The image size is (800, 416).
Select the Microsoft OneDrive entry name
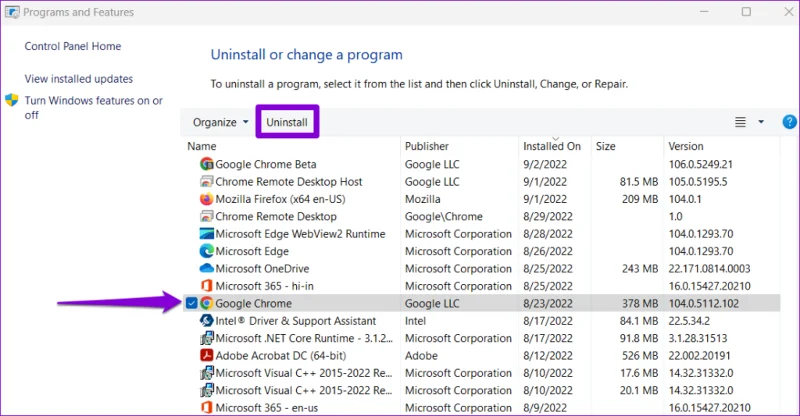(262, 268)
